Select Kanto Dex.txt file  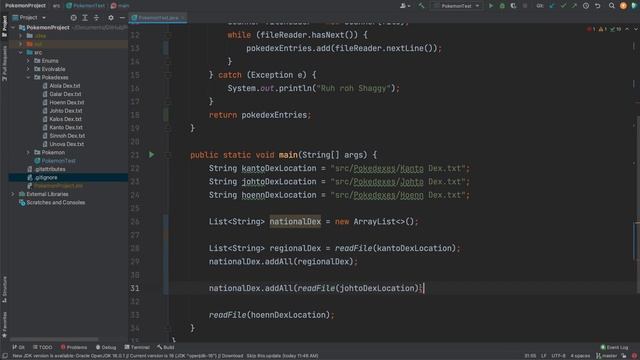pos(62,127)
